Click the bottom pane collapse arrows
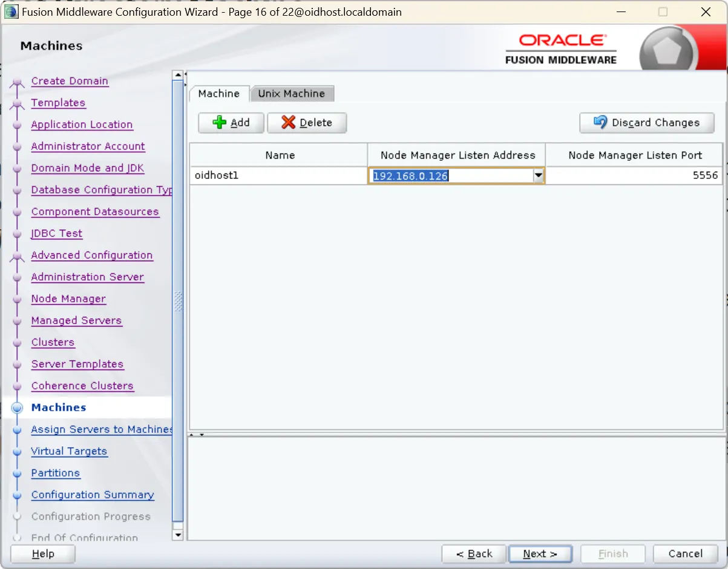The width and height of the screenshot is (728, 569). [197, 434]
